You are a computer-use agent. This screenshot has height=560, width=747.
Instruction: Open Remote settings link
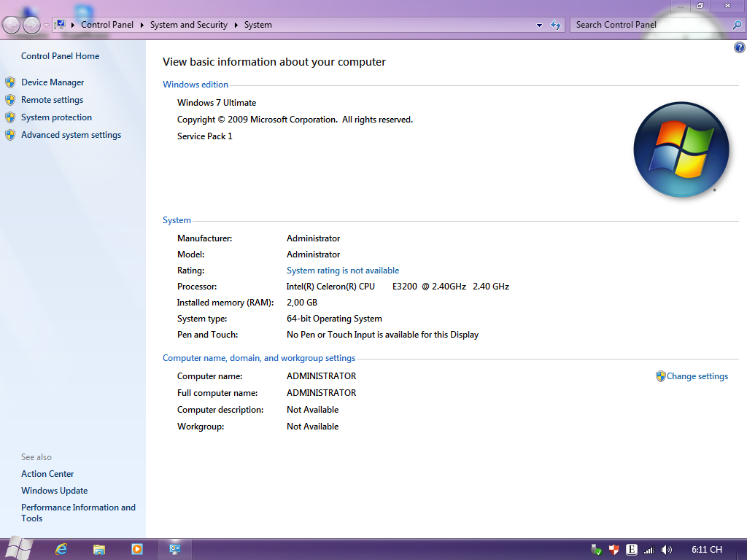(52, 100)
